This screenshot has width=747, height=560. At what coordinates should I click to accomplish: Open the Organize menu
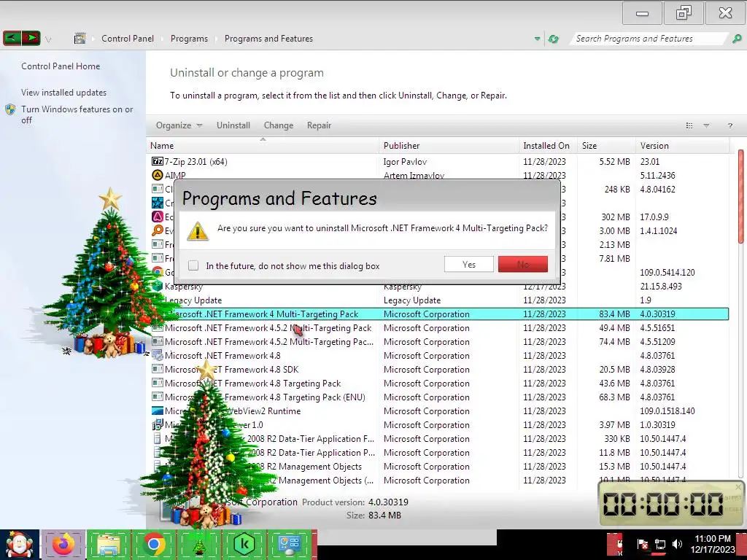coord(179,125)
